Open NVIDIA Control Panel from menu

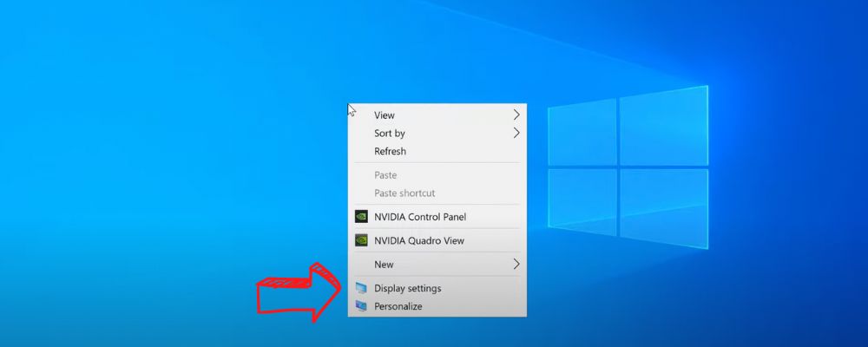(437, 217)
